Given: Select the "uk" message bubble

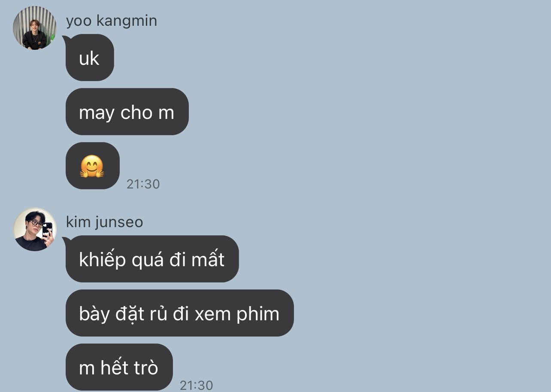Looking at the screenshot, I should pyautogui.click(x=90, y=58).
